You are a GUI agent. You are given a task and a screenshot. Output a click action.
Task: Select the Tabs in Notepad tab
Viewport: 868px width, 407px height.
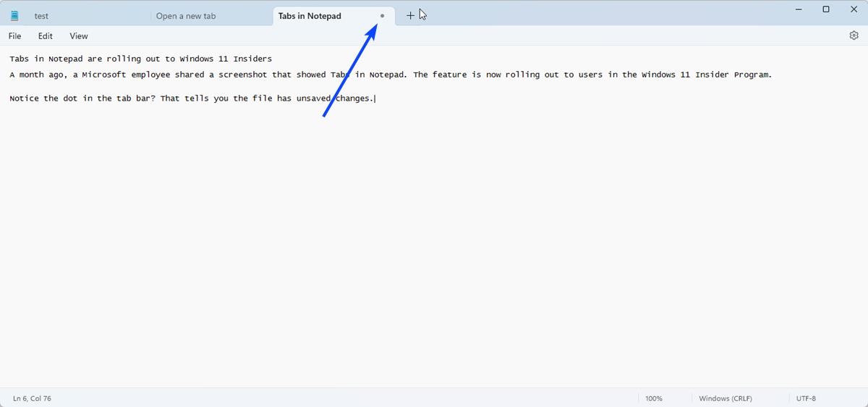tap(334, 15)
